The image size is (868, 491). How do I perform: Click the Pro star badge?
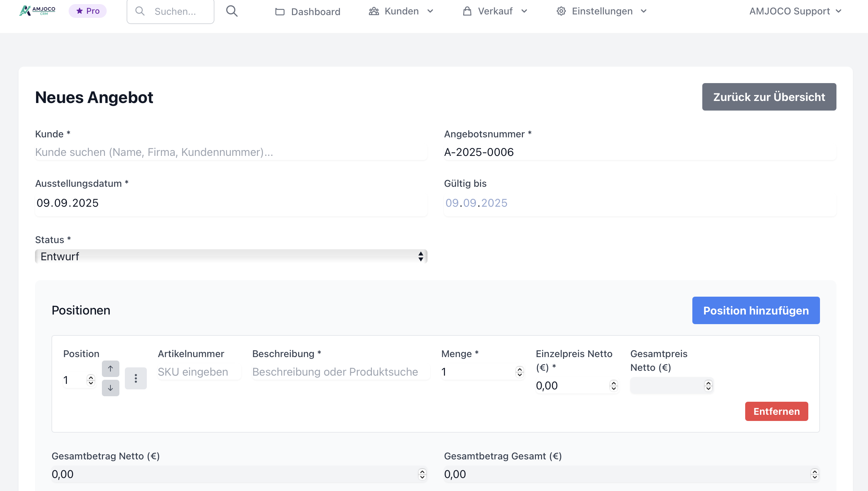pyautogui.click(x=88, y=11)
